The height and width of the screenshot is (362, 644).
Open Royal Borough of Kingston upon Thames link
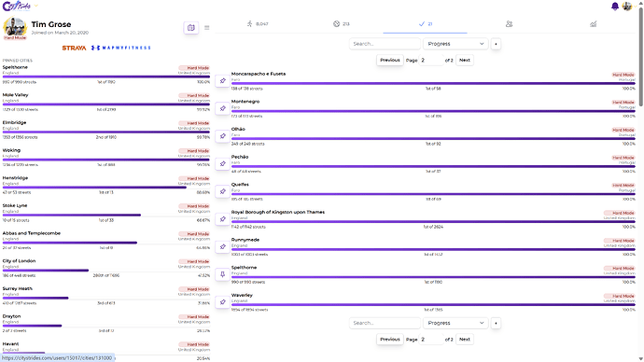(277, 212)
